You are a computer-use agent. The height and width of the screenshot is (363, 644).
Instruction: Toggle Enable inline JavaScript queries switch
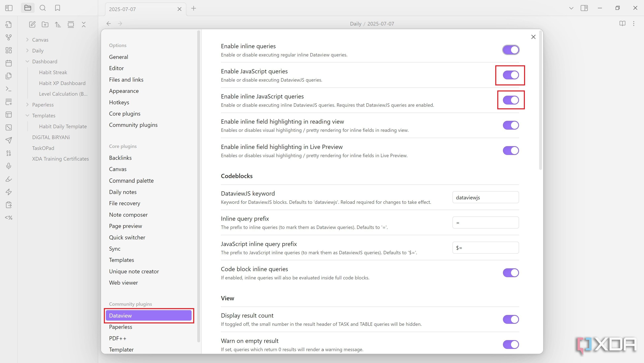click(511, 100)
